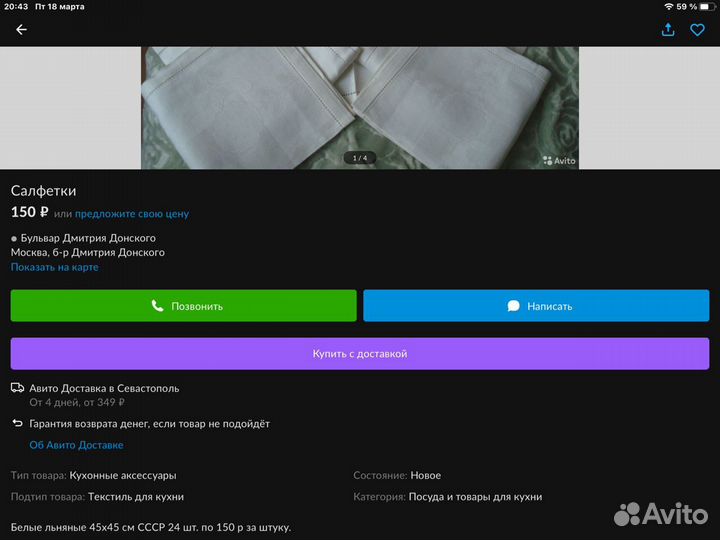The width and height of the screenshot is (720, 540).
Task: Tap 'Бульвар Дмитрия Донского' metro station
Action: 88,238
